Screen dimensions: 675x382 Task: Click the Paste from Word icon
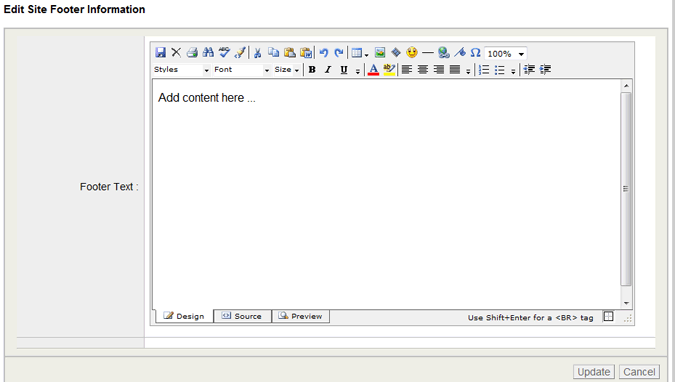point(306,53)
